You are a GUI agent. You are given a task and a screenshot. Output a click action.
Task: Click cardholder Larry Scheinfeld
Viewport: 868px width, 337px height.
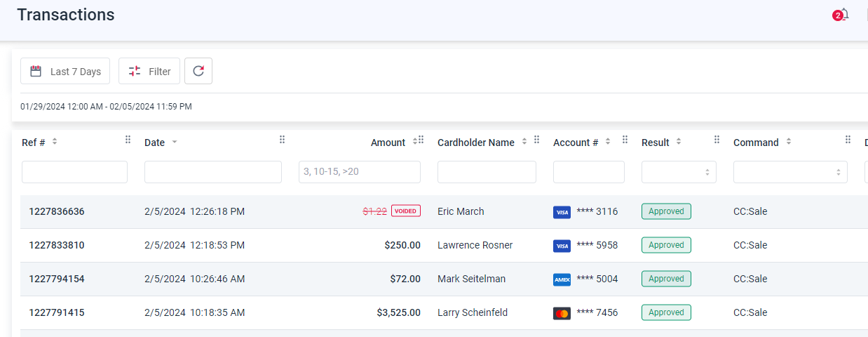coord(473,312)
